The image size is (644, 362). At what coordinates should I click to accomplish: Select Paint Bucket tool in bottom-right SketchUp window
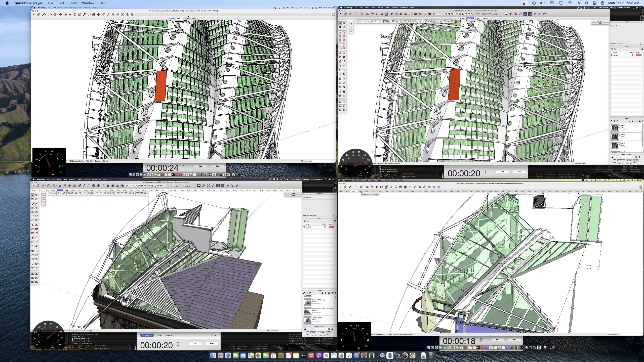(x=401, y=187)
